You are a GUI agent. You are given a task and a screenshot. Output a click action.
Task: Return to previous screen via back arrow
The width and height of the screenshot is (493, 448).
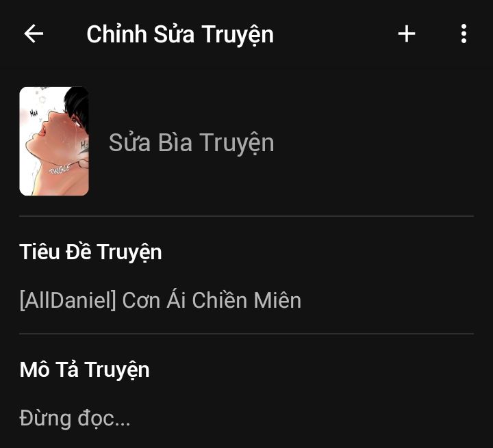(34, 34)
